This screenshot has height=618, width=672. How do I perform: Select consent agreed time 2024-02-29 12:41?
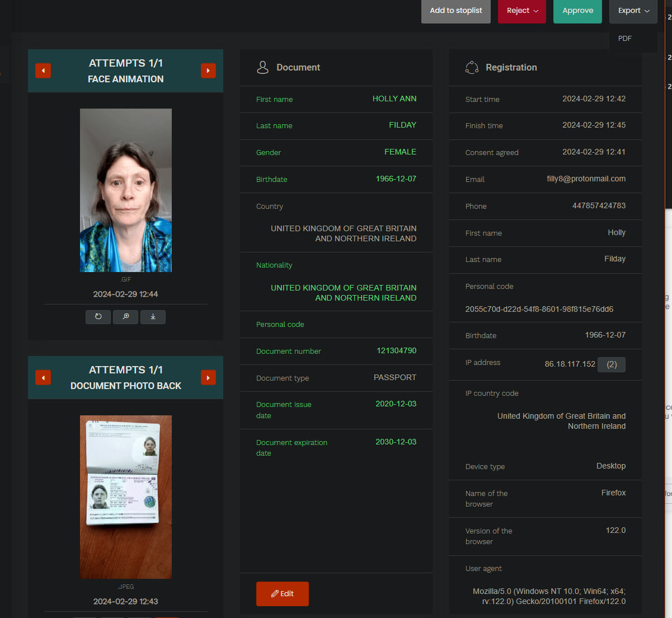point(594,152)
